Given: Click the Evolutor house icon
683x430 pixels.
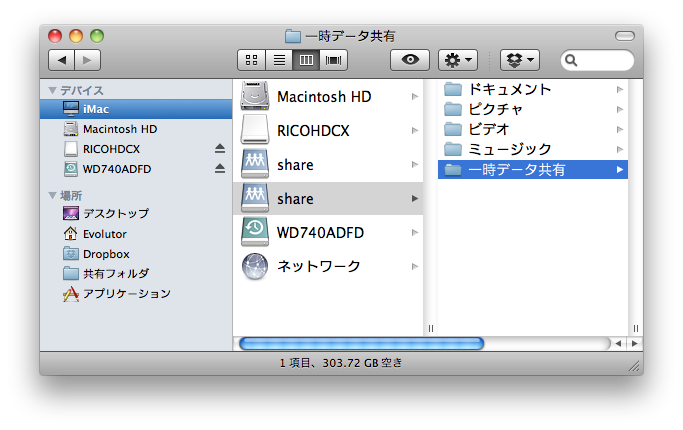Looking at the screenshot, I should [71, 234].
